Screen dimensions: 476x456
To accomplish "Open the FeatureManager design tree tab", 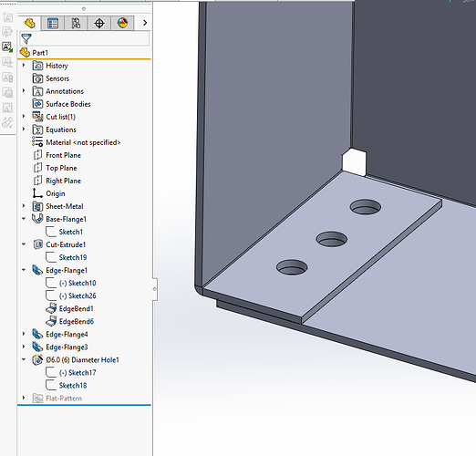I will tap(30, 23).
